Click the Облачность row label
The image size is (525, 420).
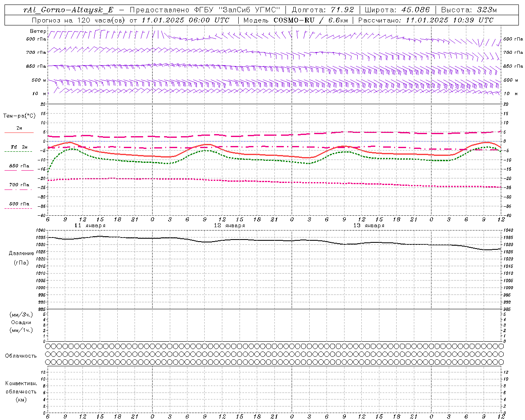point(21,356)
